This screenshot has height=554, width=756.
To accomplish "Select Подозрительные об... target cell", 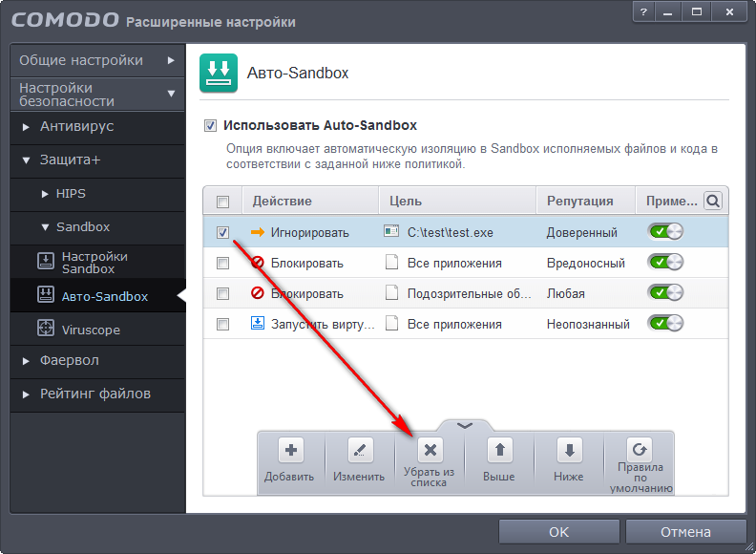I will click(x=469, y=293).
